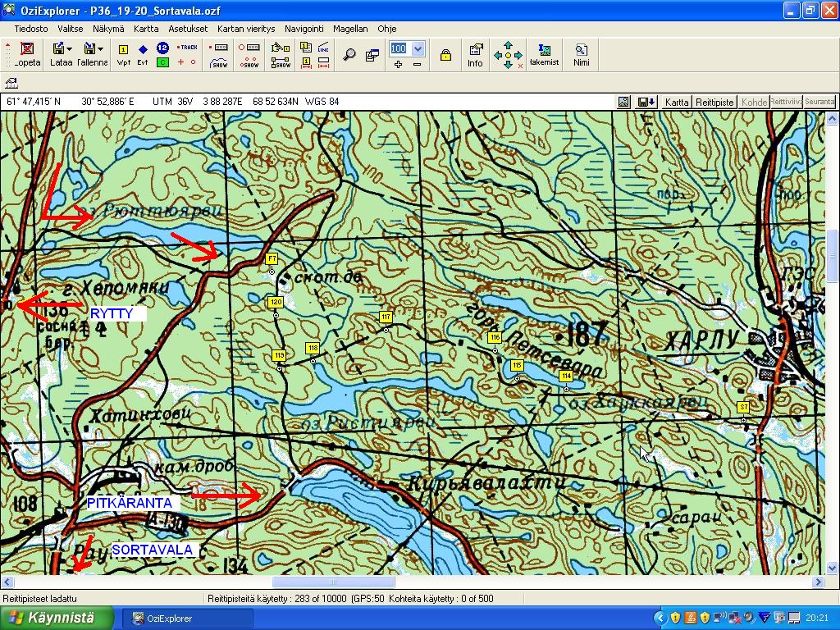The width and height of the screenshot is (840, 630).
Task: Click the Info toolbar icon
Action: (x=475, y=55)
